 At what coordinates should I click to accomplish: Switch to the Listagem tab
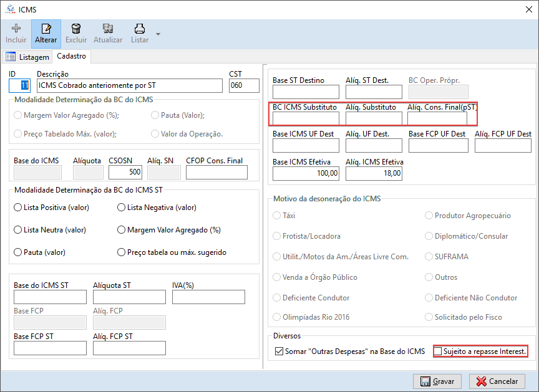(x=27, y=57)
